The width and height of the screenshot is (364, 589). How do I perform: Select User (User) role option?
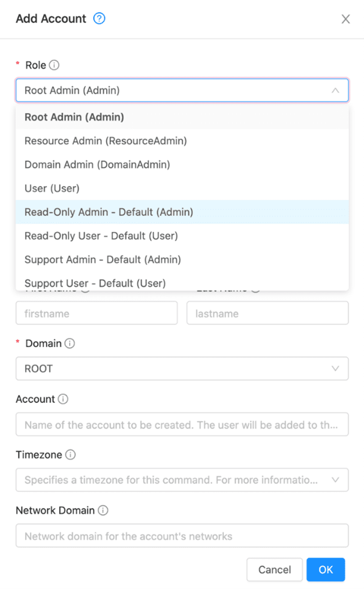click(51, 188)
